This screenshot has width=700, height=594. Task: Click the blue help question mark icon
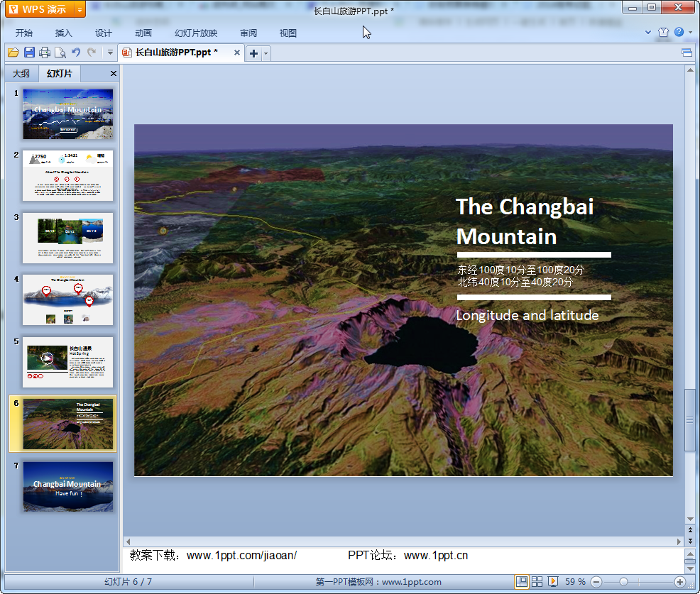[x=679, y=33]
